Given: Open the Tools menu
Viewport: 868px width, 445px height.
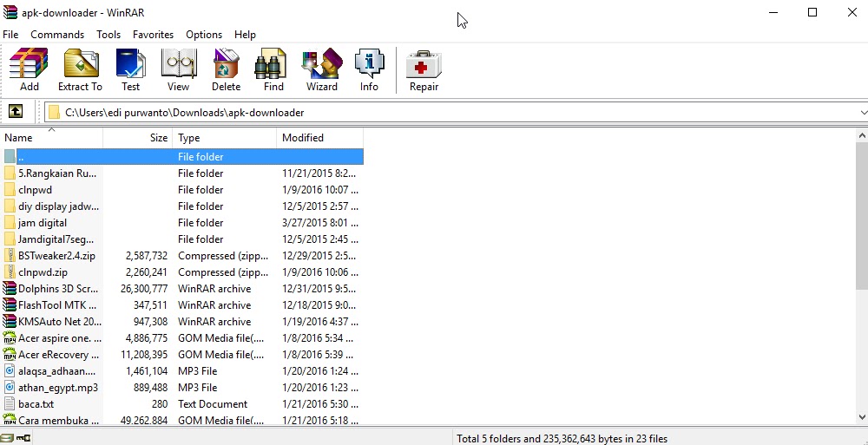Looking at the screenshot, I should (x=108, y=35).
